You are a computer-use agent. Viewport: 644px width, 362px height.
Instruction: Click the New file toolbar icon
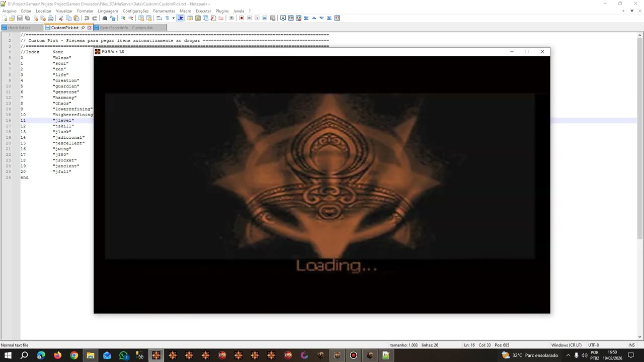click(5, 18)
